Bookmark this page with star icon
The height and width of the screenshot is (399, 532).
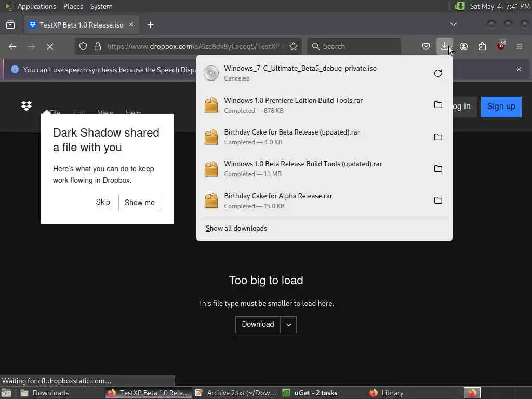294,46
